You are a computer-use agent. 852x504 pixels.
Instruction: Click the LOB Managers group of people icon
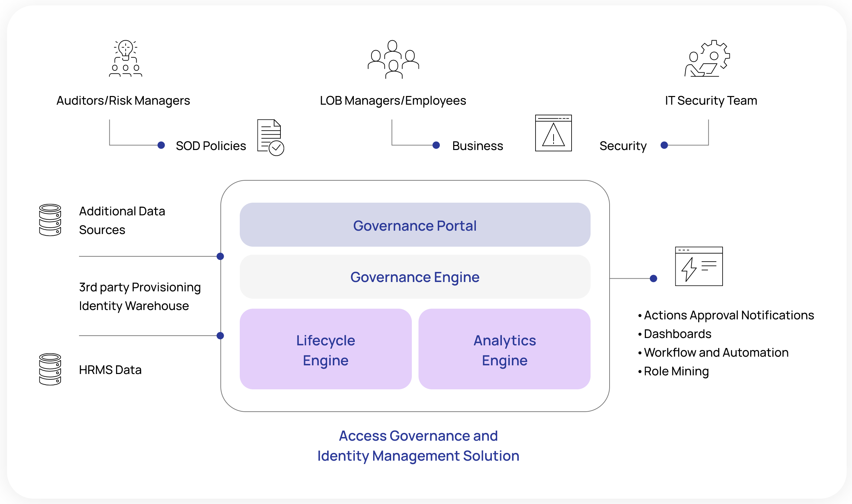(x=393, y=59)
